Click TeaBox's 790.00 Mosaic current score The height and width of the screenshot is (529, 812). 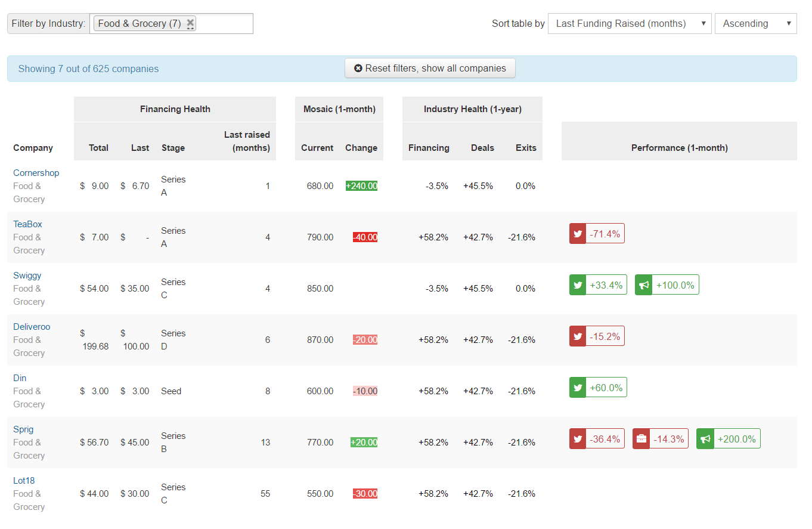point(320,237)
